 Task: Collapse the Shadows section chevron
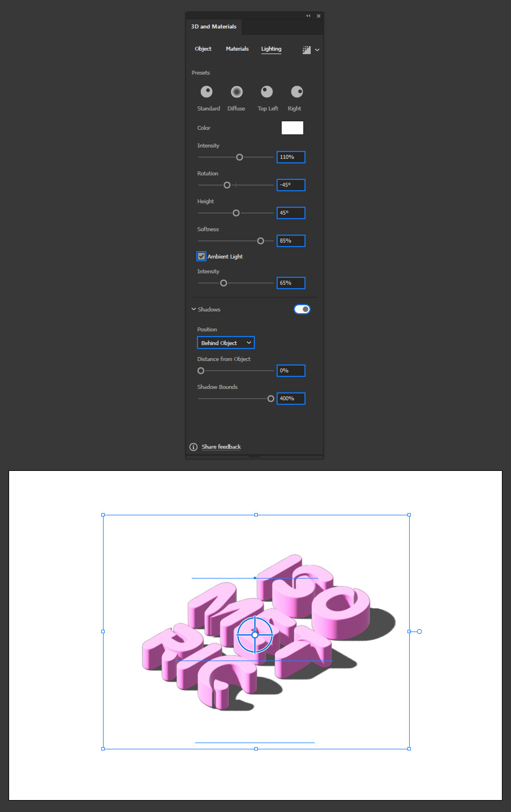tap(193, 309)
